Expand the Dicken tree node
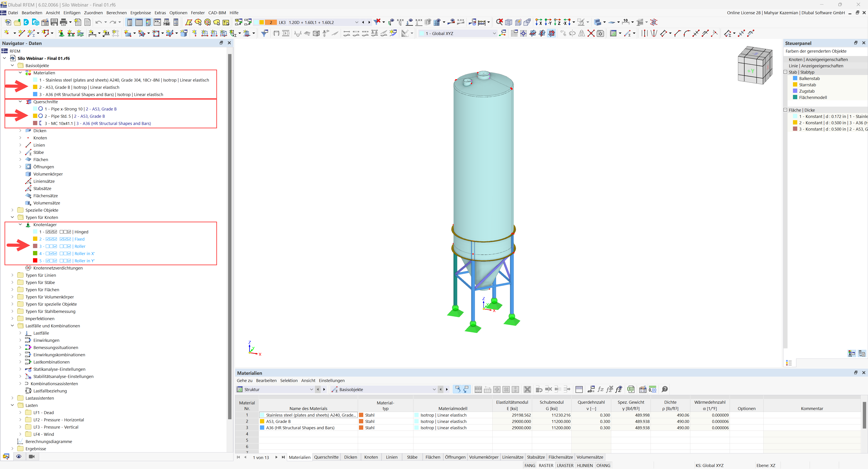 20,131
